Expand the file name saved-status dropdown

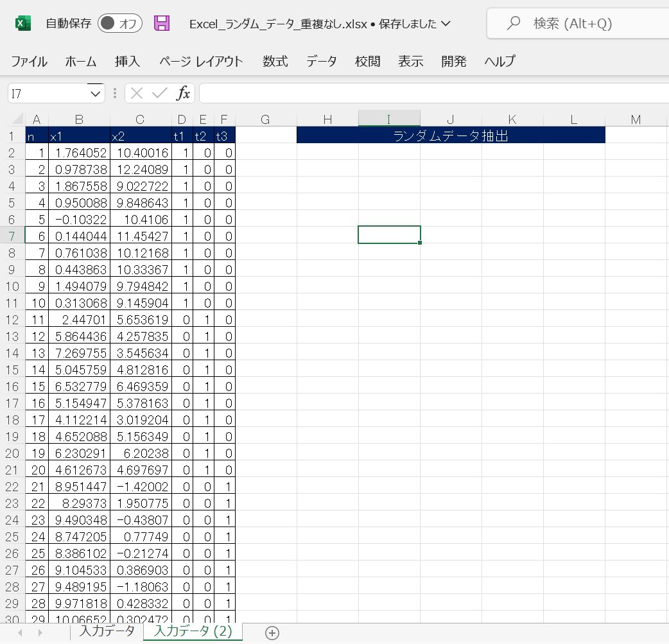pyautogui.click(x=446, y=24)
